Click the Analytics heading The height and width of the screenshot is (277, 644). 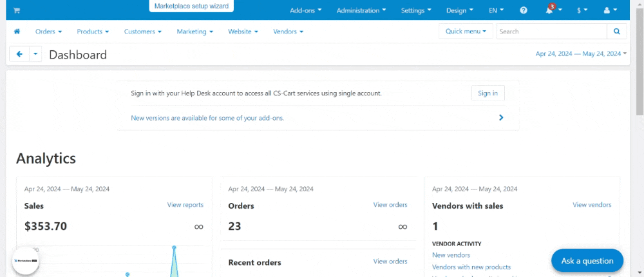click(x=46, y=158)
